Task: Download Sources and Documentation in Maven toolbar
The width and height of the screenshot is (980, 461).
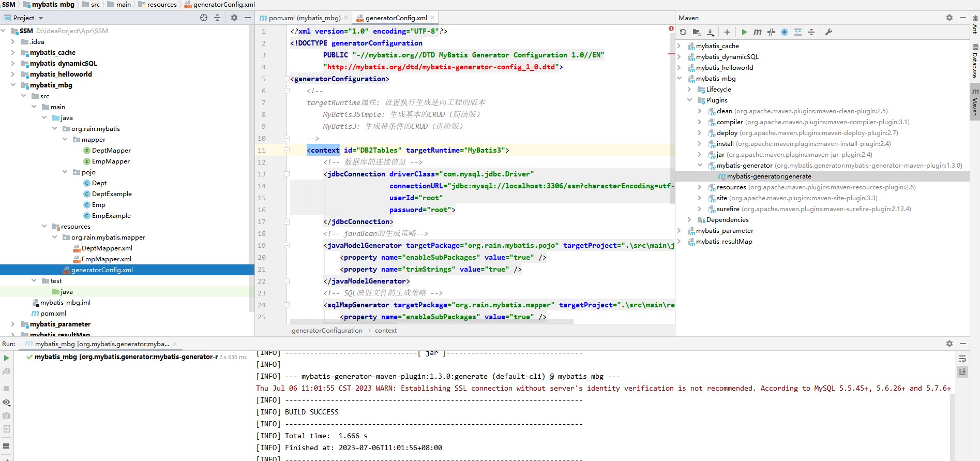Action: (711, 32)
